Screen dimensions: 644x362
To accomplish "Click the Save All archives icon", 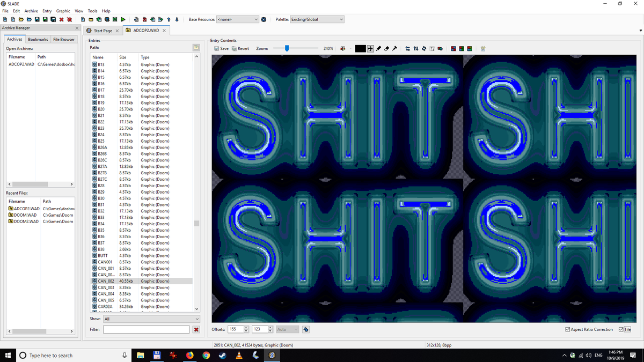I will pyautogui.click(x=53, y=19).
